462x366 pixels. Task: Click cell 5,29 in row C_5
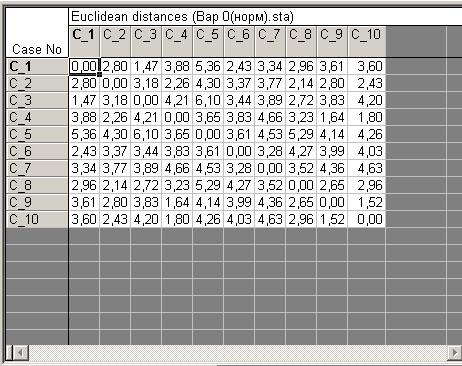point(301,134)
